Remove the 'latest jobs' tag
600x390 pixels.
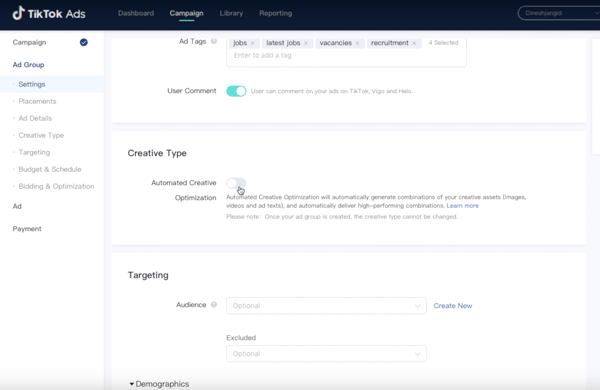tap(306, 43)
